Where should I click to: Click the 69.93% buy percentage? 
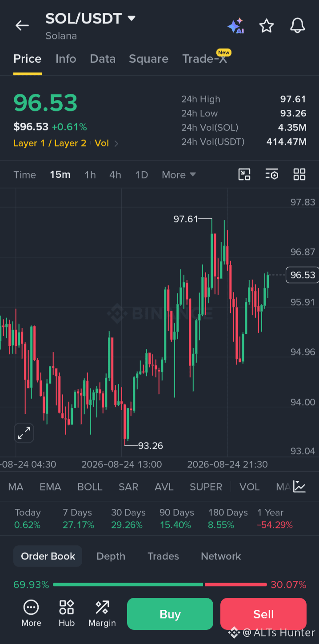point(31,584)
